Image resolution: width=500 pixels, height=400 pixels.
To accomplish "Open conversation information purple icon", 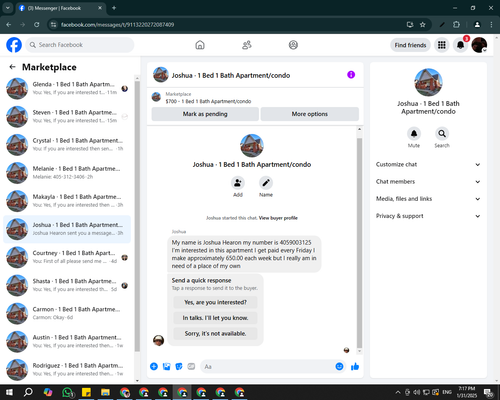I will (x=351, y=75).
